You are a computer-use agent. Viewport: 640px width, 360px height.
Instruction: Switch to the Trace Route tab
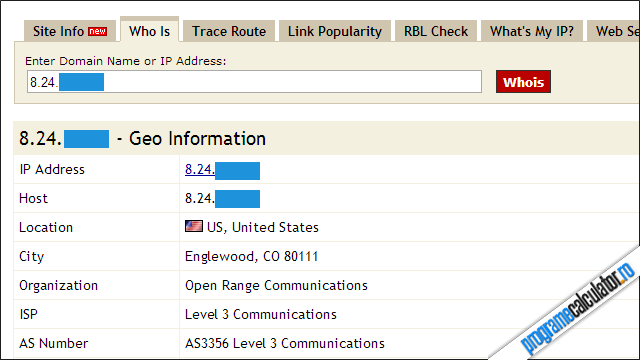click(229, 31)
